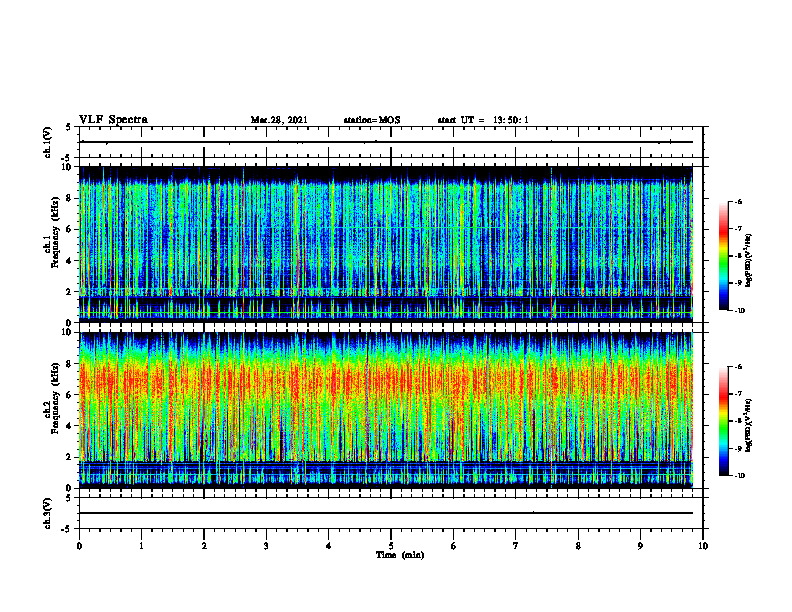
Task: Click the ch.1 "Frequency (kHz)" axis label
Action: tap(56, 233)
